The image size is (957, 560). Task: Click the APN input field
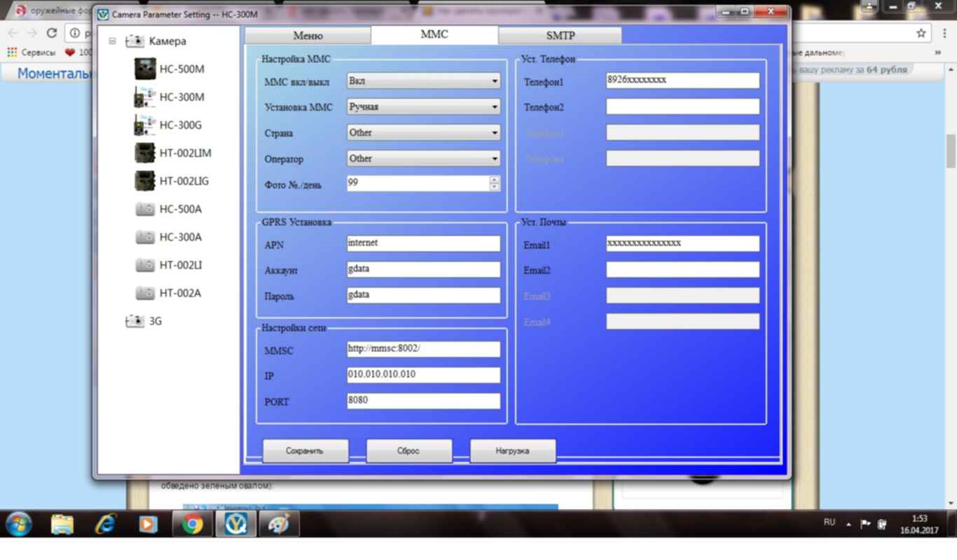(x=424, y=244)
